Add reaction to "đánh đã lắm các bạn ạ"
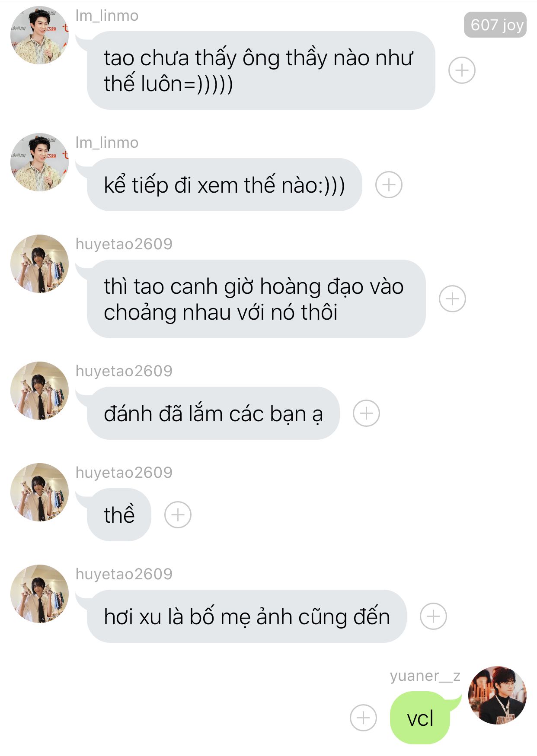537x756 pixels. 366,413
